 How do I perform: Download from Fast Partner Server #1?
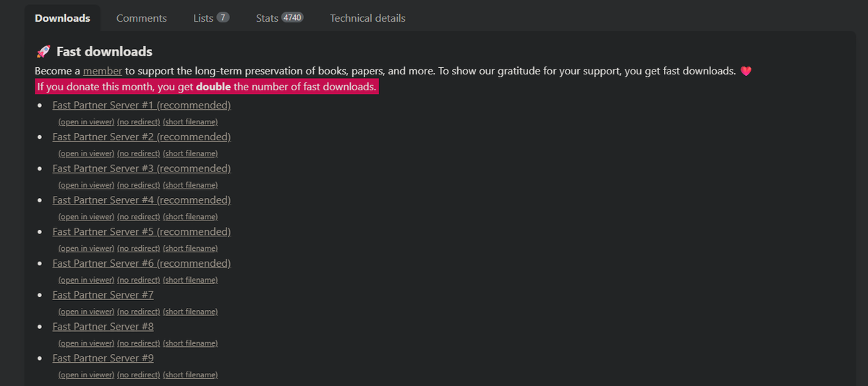(141, 105)
